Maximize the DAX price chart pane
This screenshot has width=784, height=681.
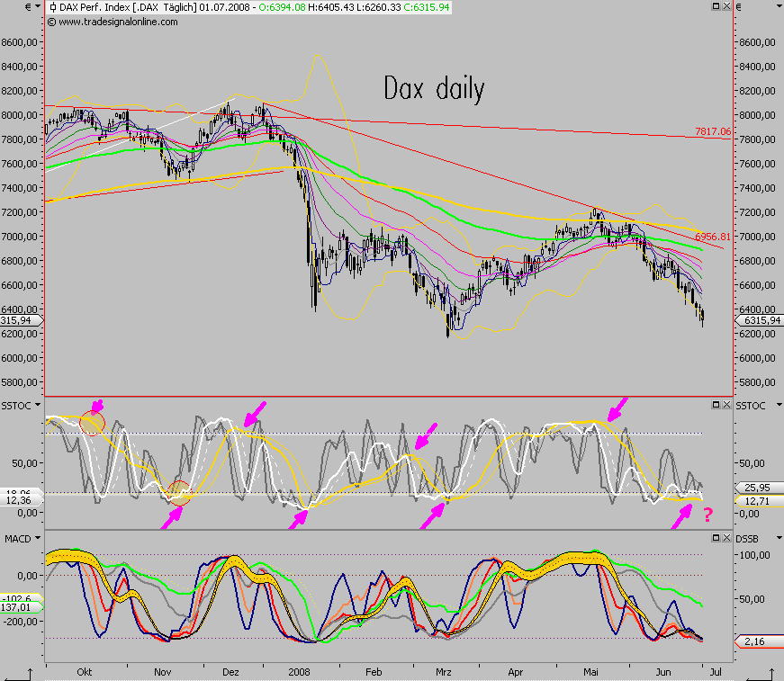[x=716, y=6]
